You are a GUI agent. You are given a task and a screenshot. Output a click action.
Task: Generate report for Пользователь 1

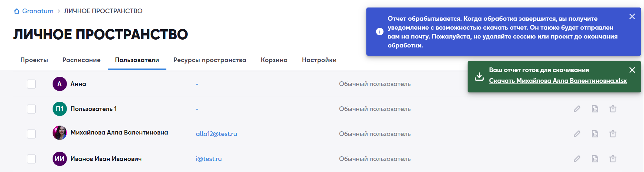pyautogui.click(x=595, y=109)
